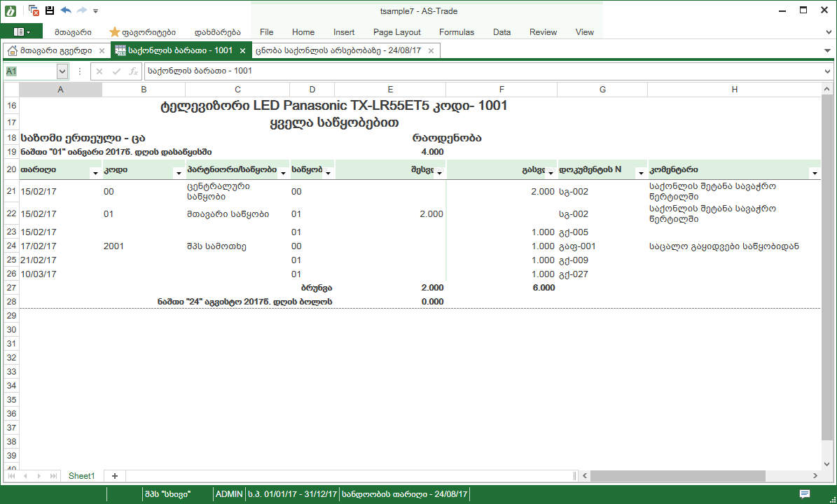837x504 pixels.
Task: Select column A header
Action: [x=60, y=90]
